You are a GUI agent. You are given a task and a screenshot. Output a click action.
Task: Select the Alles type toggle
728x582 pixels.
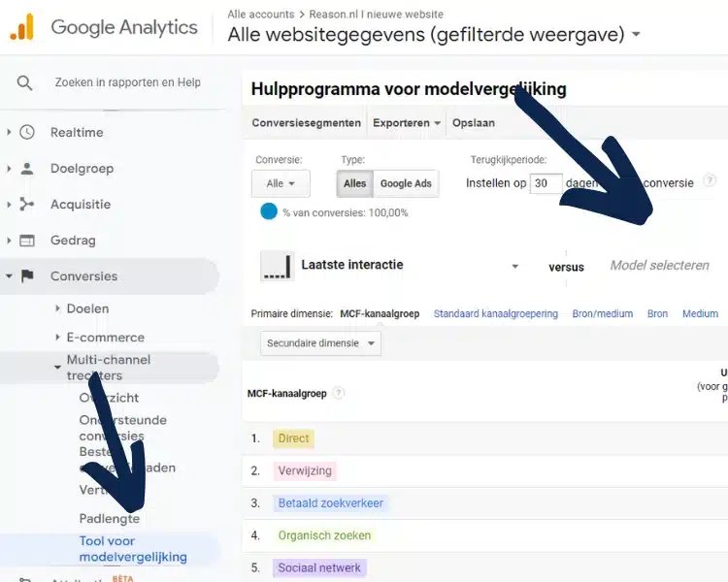coord(354,183)
